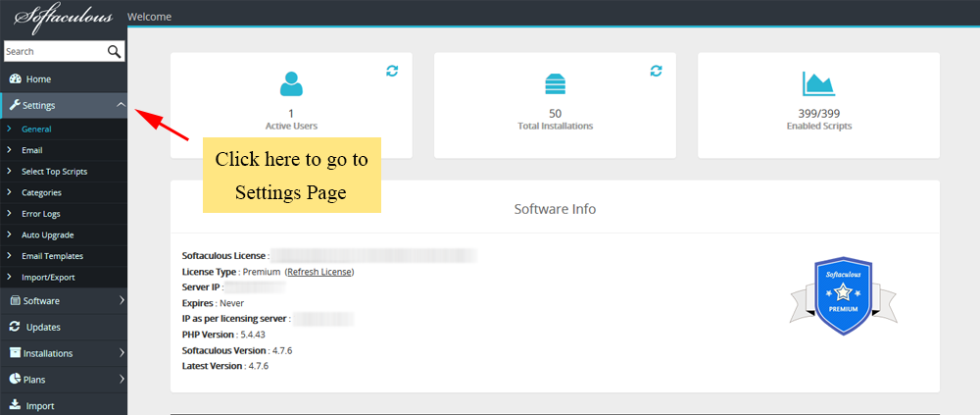Image resolution: width=980 pixels, height=415 pixels.
Task: Click the Active Users label
Action: (291, 126)
